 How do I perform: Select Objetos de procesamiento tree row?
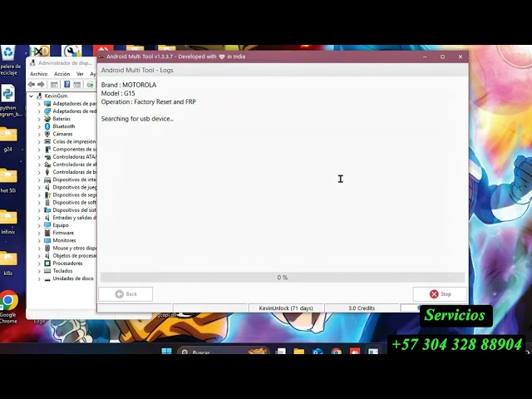[x=70, y=255]
